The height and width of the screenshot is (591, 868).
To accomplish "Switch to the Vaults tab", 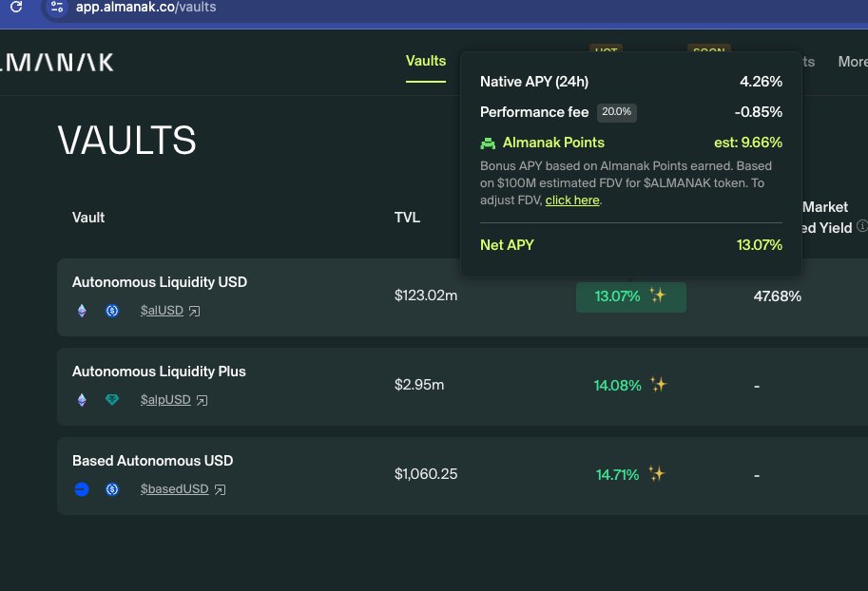I will pyautogui.click(x=426, y=61).
